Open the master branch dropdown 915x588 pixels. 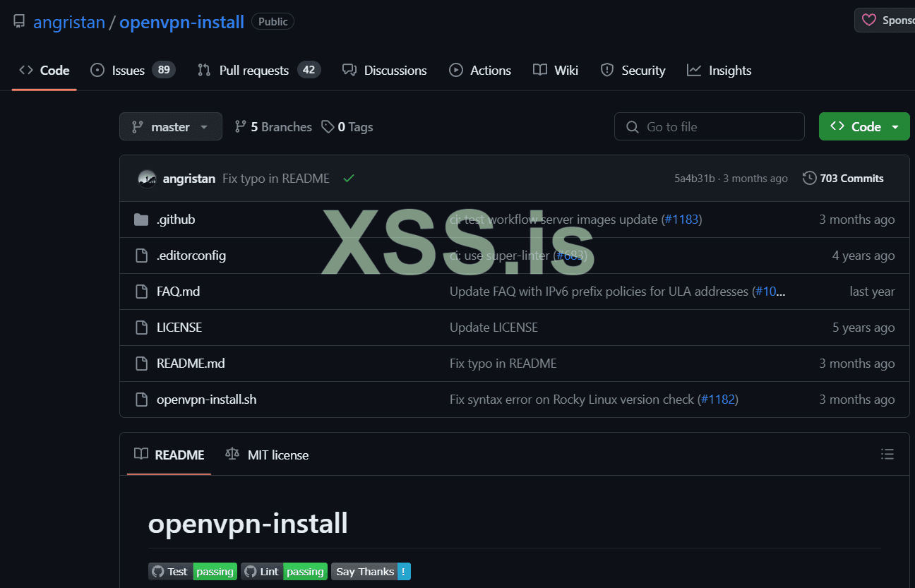click(x=171, y=127)
